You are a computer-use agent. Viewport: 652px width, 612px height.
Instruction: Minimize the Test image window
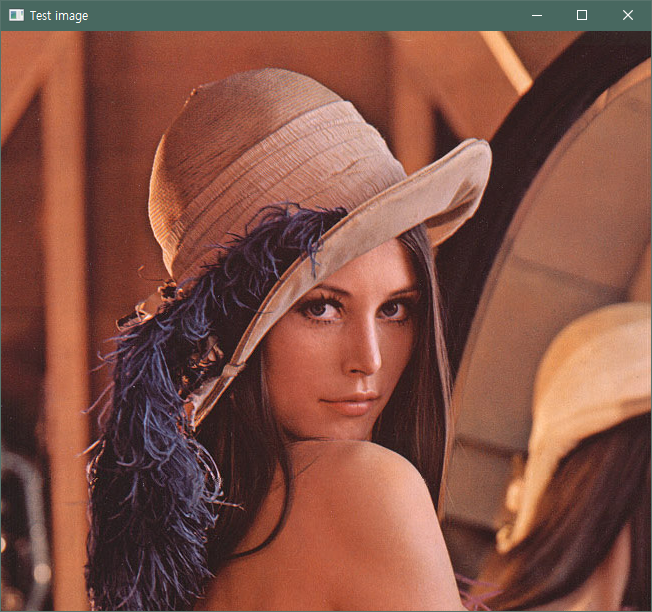[537, 15]
